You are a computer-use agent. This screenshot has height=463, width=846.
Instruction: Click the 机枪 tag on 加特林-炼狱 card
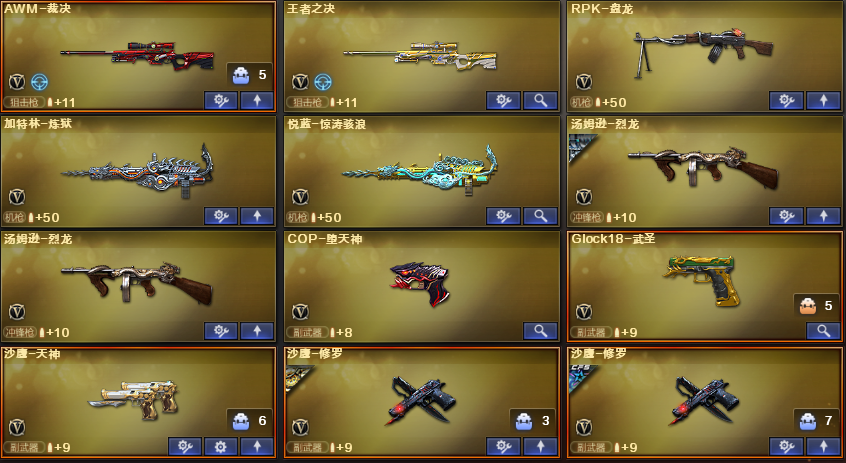coord(15,217)
